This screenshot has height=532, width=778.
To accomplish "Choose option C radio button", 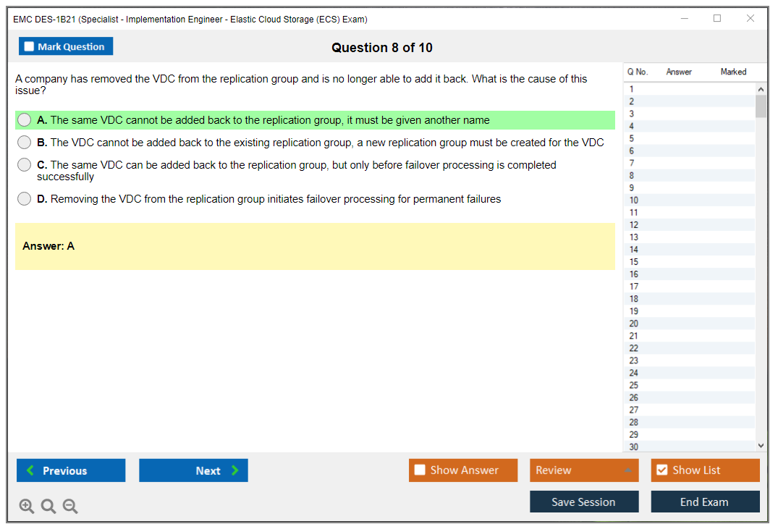I will [25, 165].
